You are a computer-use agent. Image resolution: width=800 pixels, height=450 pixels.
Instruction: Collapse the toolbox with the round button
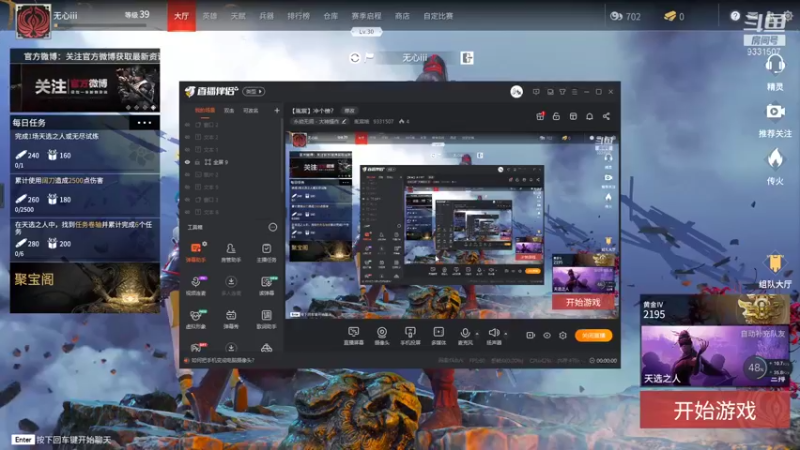tap(273, 227)
